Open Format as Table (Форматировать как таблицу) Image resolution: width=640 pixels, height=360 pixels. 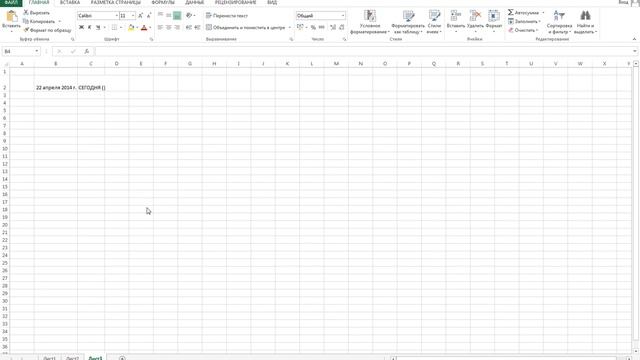(x=408, y=22)
